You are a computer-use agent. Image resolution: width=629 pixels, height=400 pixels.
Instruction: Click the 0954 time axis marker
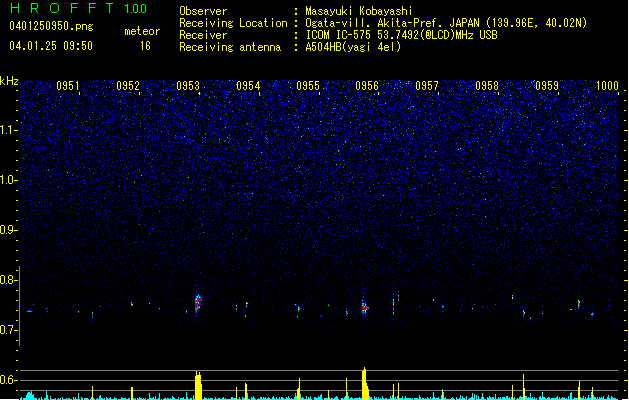[x=248, y=86]
